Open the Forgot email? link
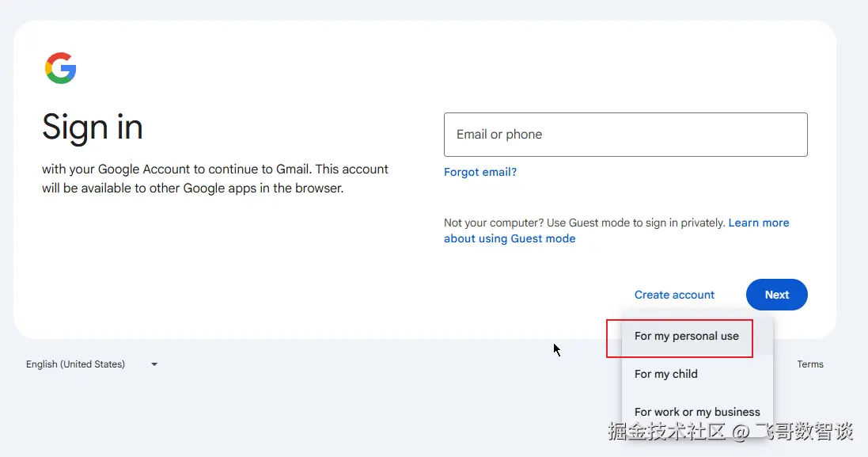 coord(480,172)
